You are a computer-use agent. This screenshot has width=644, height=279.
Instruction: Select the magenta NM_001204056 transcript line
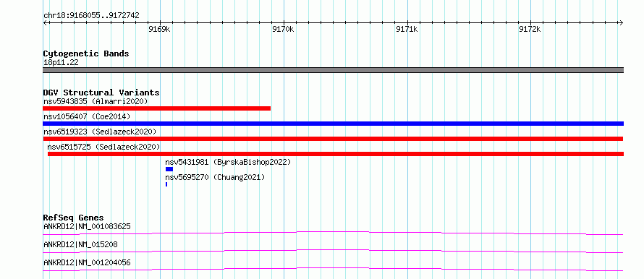coord(333,269)
